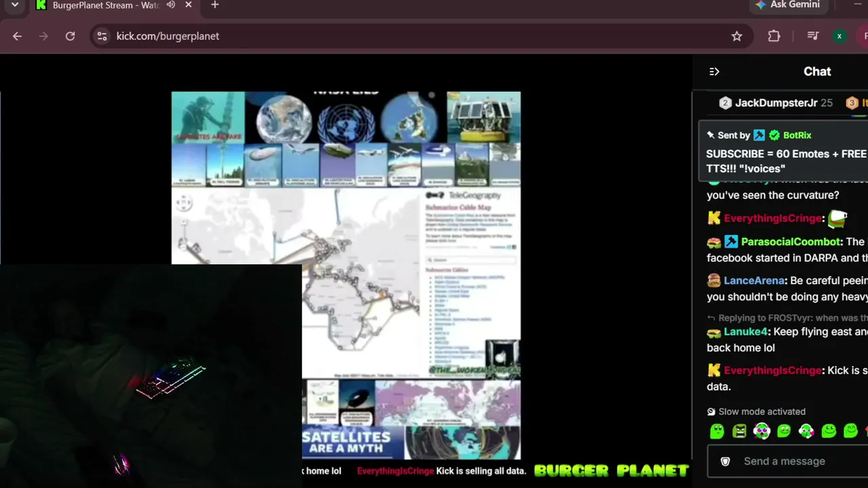Open the media controls icon
The height and width of the screenshot is (488, 868).
coord(812,36)
